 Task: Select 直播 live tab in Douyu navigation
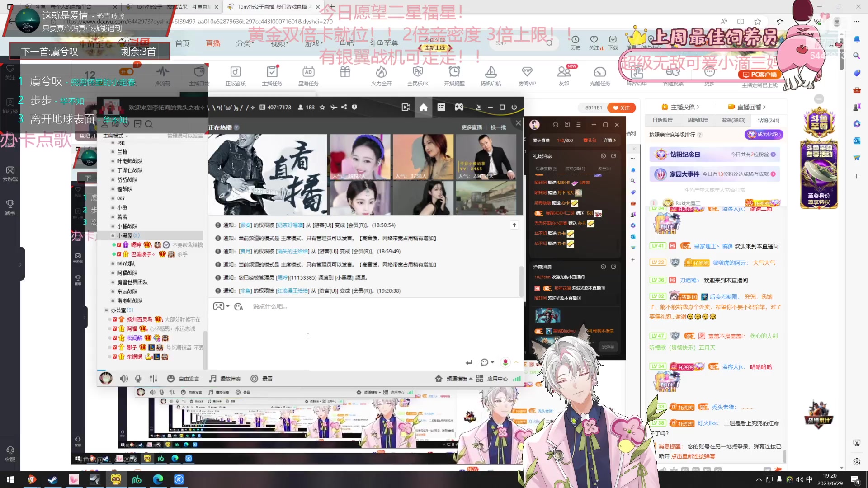[213, 43]
